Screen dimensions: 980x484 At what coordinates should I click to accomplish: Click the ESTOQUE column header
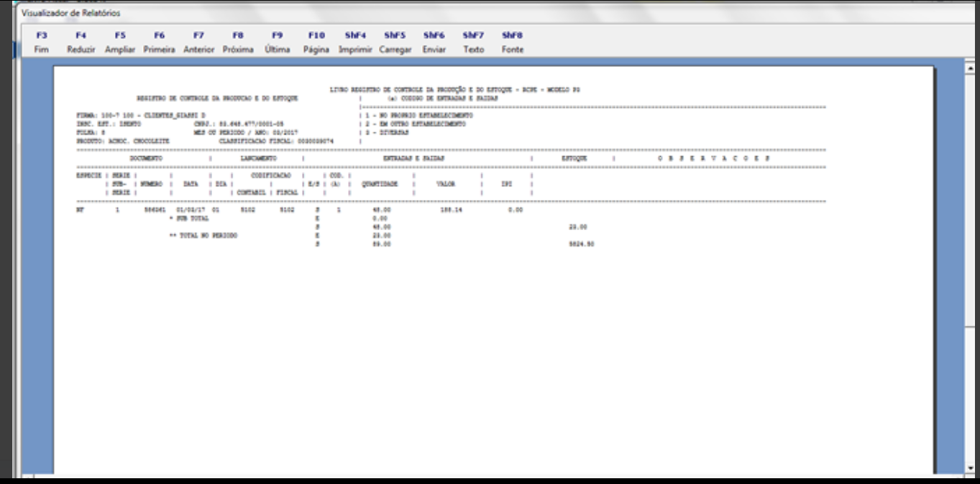pyautogui.click(x=574, y=157)
